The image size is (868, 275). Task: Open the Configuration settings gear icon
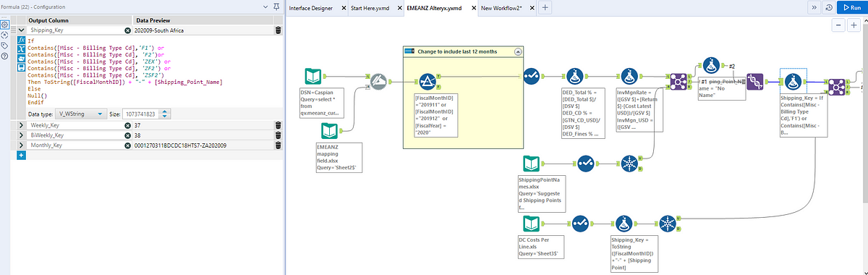pyautogui.click(x=5, y=25)
